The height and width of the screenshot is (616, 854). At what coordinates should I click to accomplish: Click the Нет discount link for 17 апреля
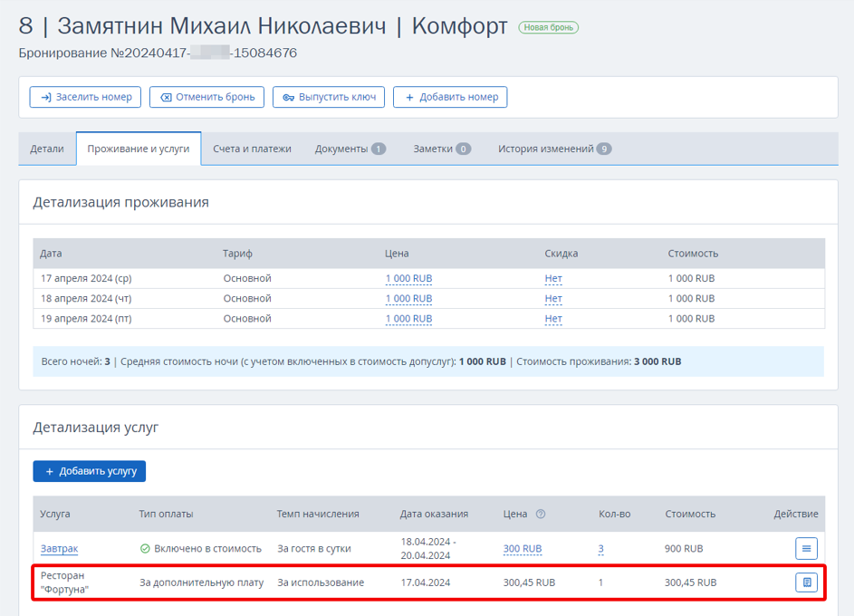point(553,278)
